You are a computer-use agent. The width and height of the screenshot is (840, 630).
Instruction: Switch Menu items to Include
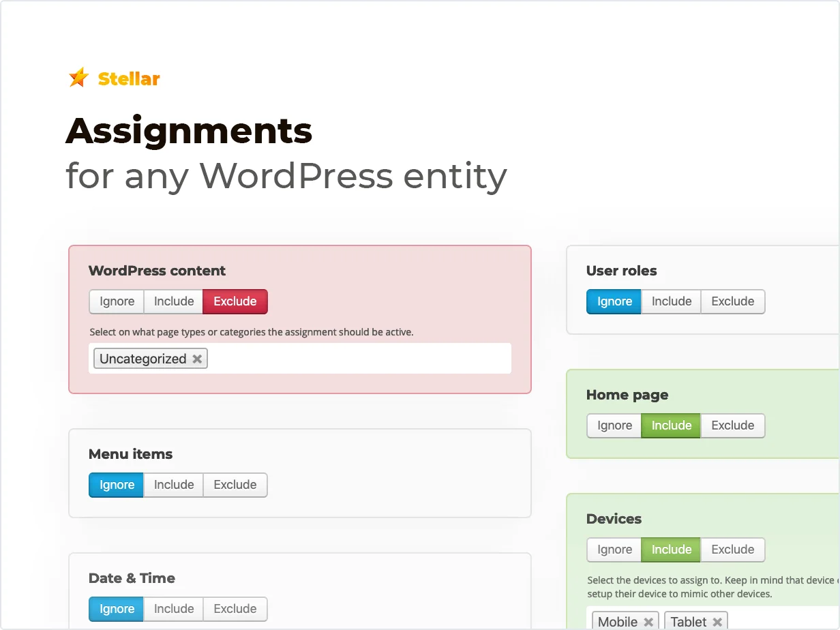pyautogui.click(x=173, y=485)
